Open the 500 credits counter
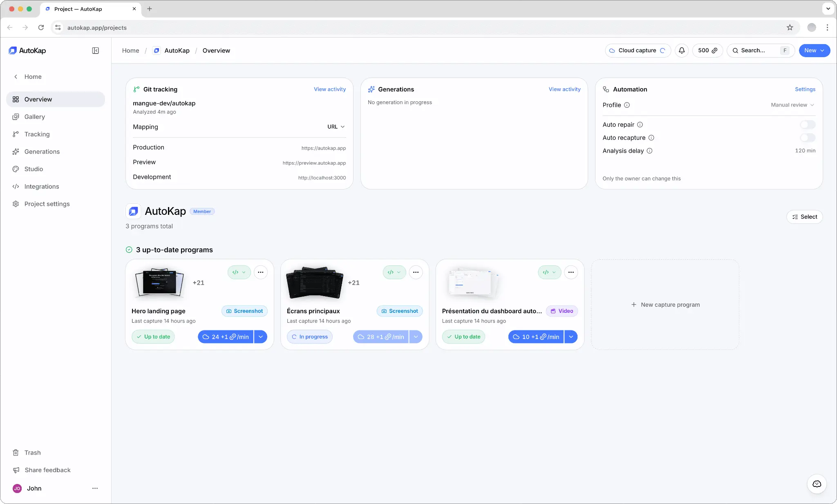This screenshot has height=504, width=837. pyautogui.click(x=707, y=51)
